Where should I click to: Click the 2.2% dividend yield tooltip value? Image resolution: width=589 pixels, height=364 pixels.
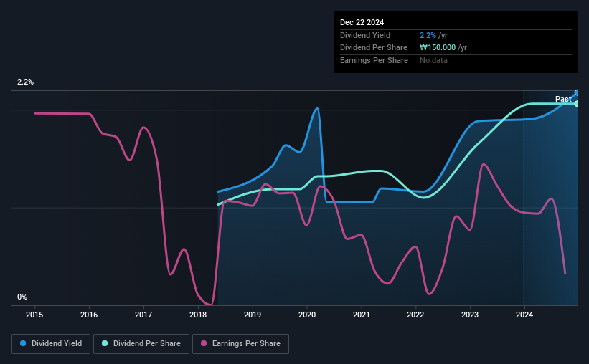tap(428, 35)
